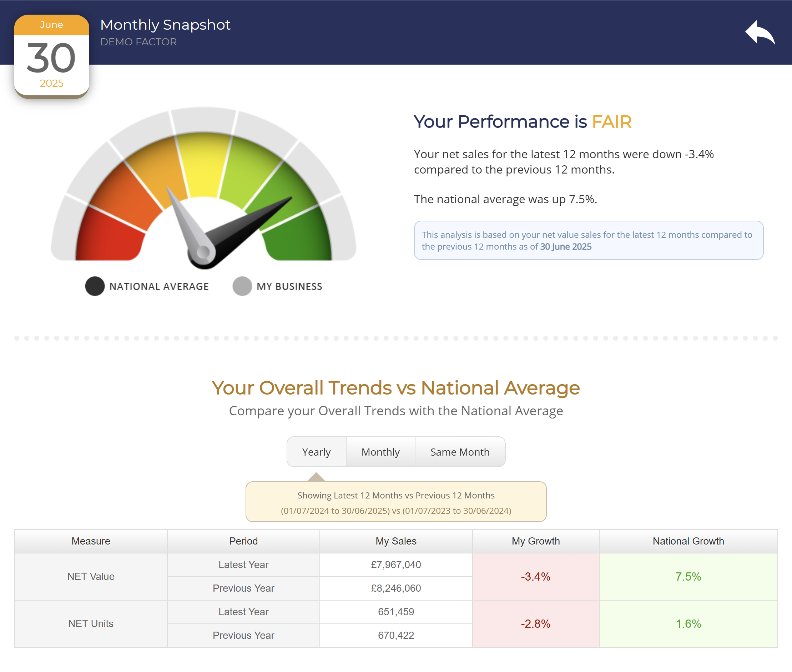Click the Measure column header
This screenshot has height=672, width=792.
click(91, 541)
